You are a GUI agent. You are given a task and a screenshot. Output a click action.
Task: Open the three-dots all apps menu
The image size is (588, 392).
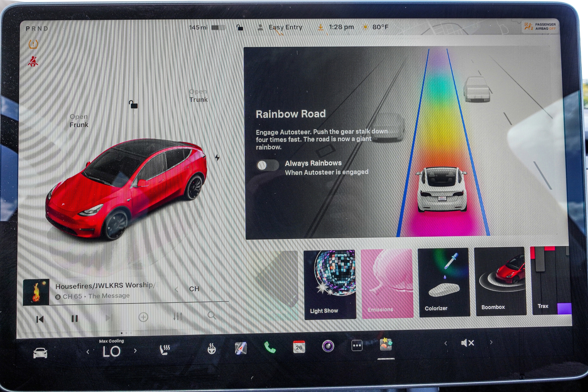pyautogui.click(x=357, y=346)
